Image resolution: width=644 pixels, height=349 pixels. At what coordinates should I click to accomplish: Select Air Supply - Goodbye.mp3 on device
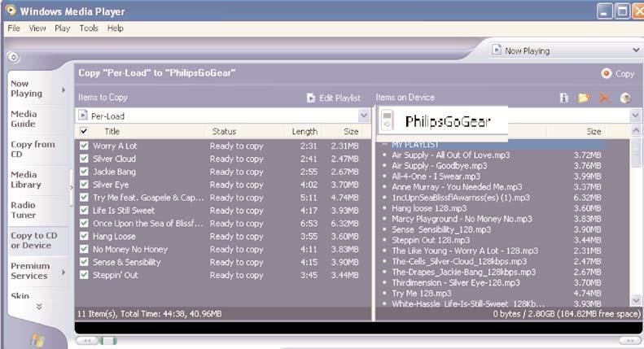[439, 166]
